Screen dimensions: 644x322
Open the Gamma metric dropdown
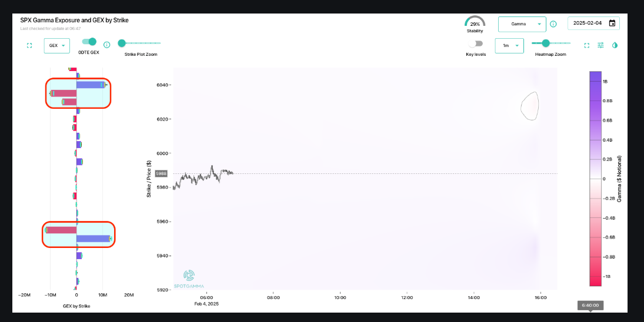tap(522, 24)
